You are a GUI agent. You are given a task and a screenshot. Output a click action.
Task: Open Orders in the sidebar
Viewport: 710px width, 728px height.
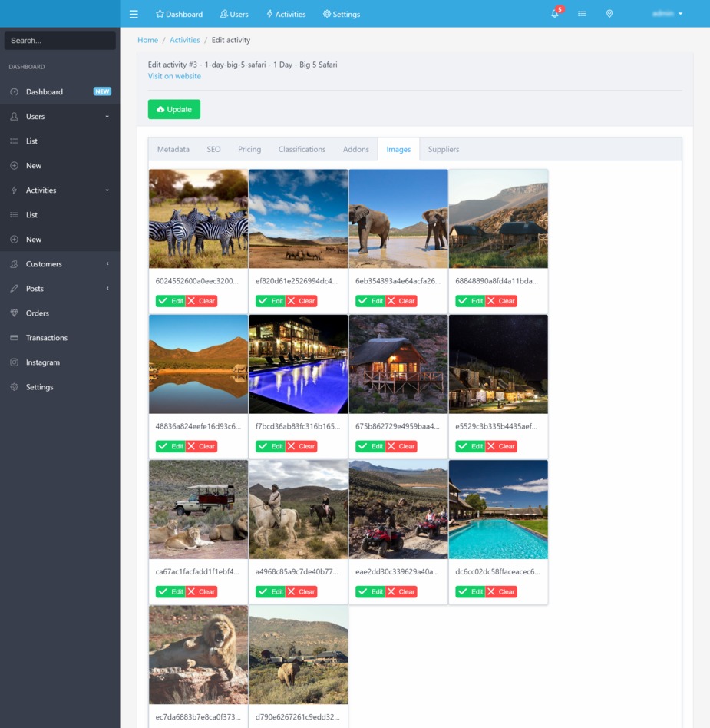tap(37, 313)
